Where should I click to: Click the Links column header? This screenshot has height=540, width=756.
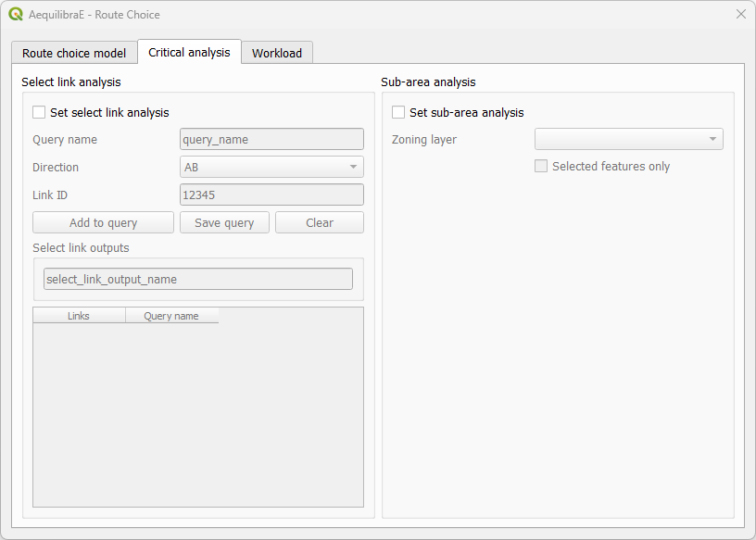[79, 316]
